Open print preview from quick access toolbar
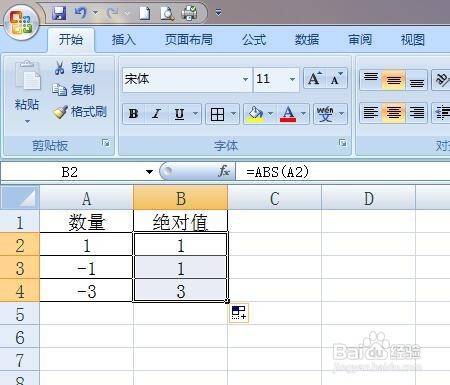 (167, 13)
